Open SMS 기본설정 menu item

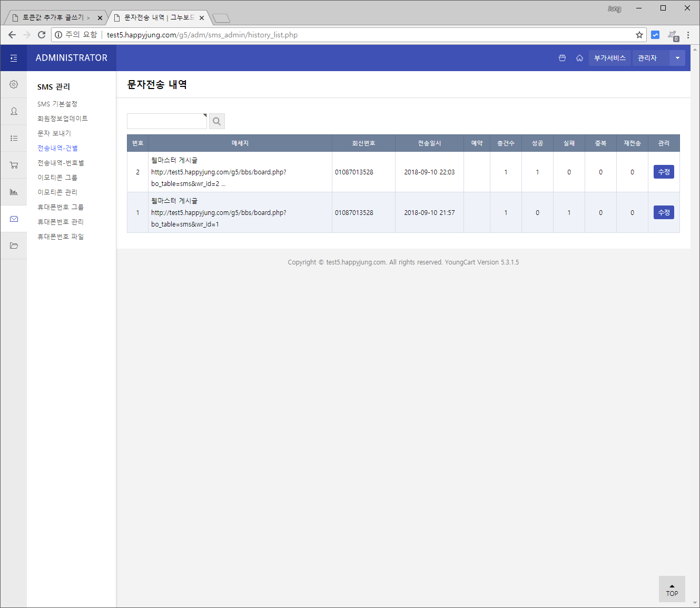pos(57,104)
